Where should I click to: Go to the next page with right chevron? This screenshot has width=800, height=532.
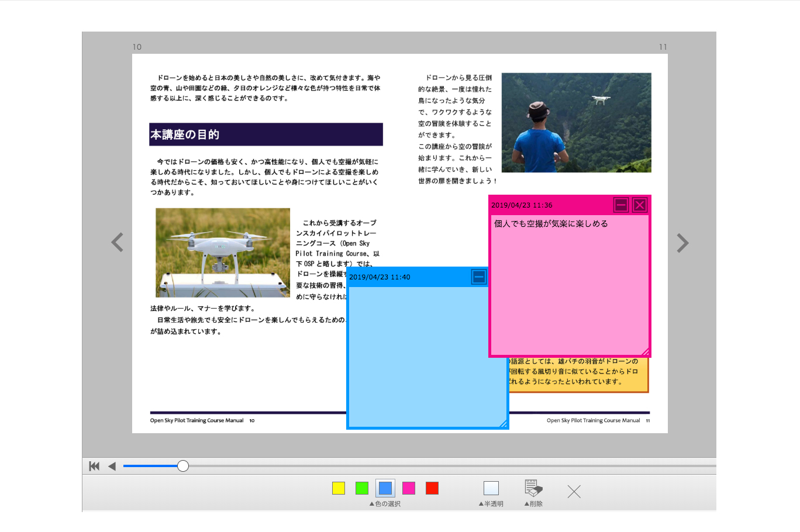pyautogui.click(x=682, y=243)
